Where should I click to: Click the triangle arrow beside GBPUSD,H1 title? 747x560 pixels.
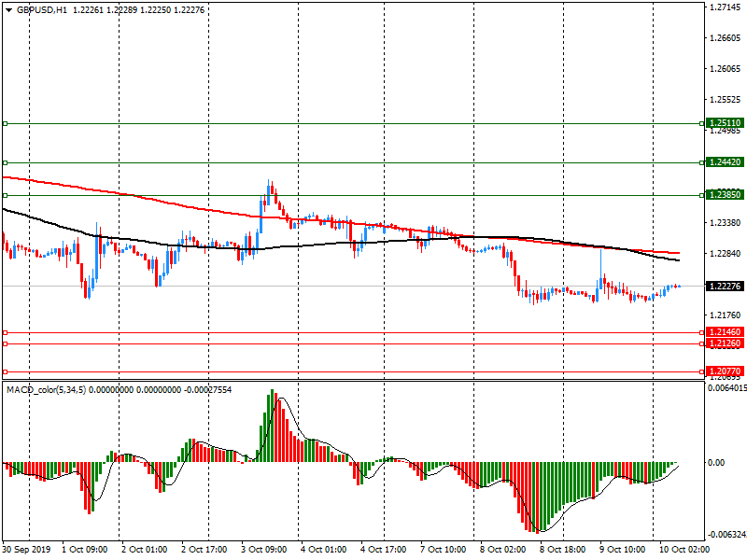tap(7, 8)
